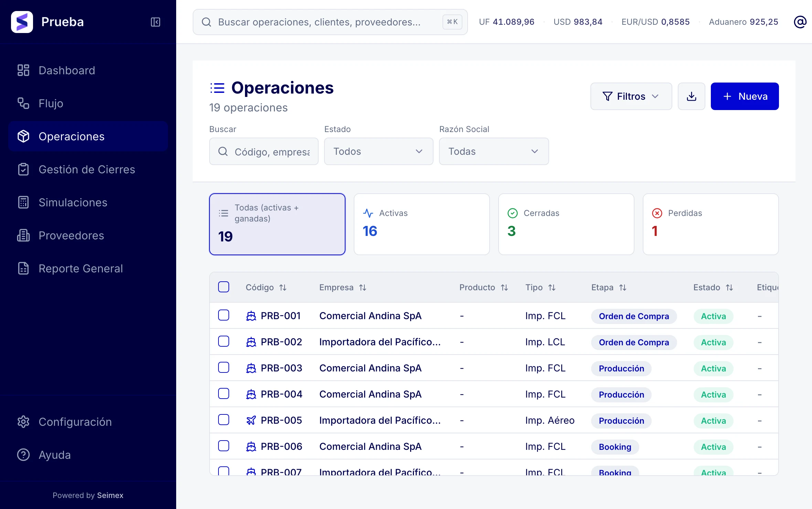Viewport: 812px width, 509px height.
Task: Click the Reporte General document icon
Action: tap(23, 268)
